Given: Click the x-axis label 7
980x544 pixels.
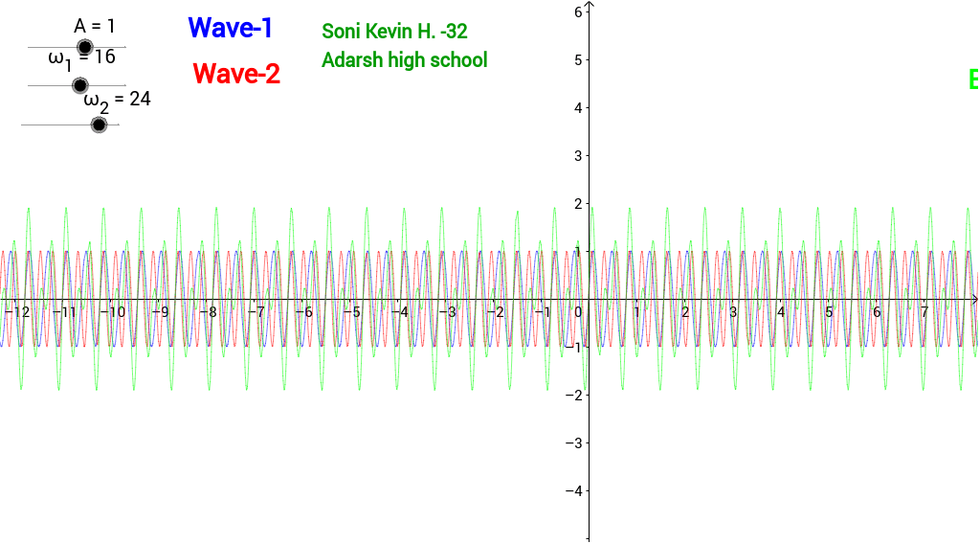Looking at the screenshot, I should (924, 312).
